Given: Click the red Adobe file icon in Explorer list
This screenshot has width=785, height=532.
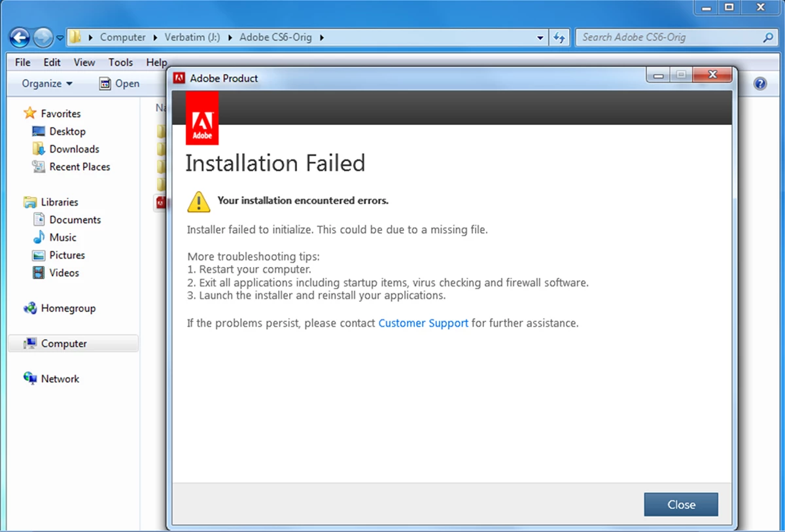Looking at the screenshot, I should point(160,202).
